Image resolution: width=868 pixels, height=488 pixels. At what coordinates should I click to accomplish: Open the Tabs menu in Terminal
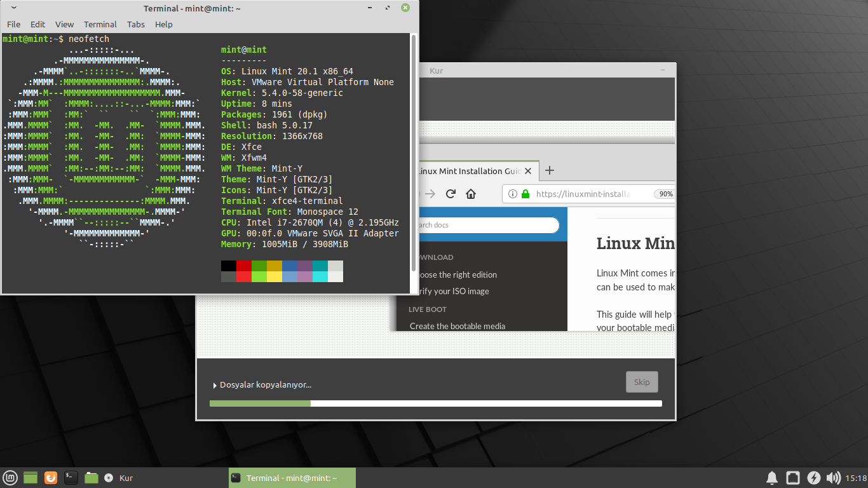pos(136,24)
